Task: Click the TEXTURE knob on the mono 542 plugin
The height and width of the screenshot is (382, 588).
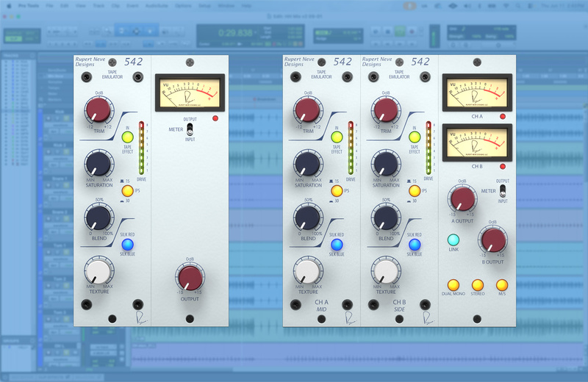Action: pyautogui.click(x=98, y=271)
